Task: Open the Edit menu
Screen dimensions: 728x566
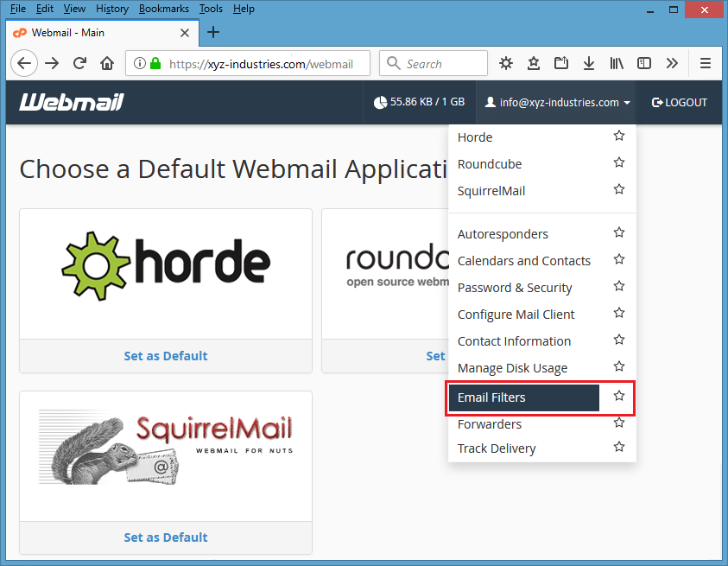Action: pyautogui.click(x=45, y=9)
